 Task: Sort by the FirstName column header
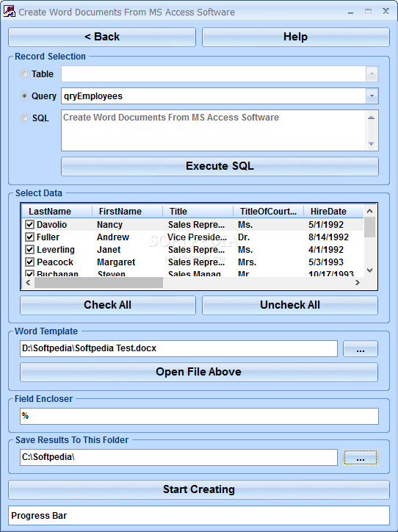coord(128,212)
